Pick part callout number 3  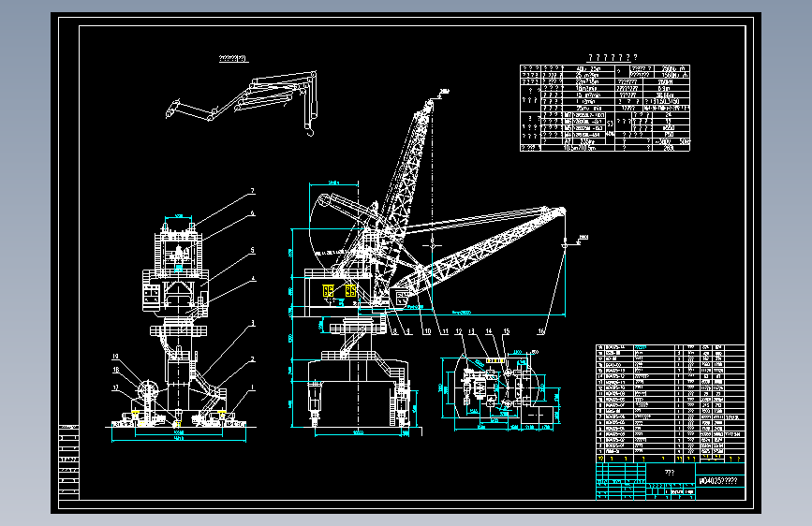[253, 323]
